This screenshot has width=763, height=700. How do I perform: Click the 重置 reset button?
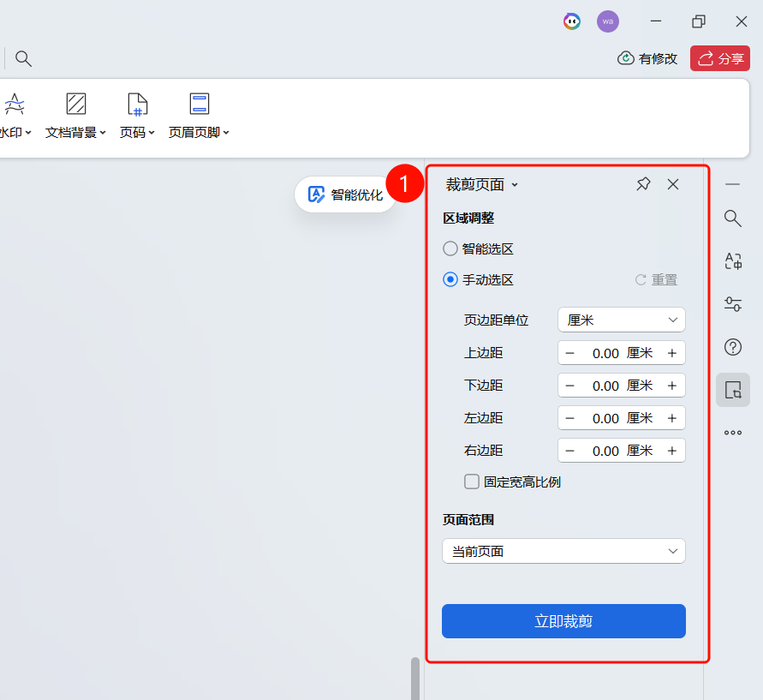click(657, 280)
